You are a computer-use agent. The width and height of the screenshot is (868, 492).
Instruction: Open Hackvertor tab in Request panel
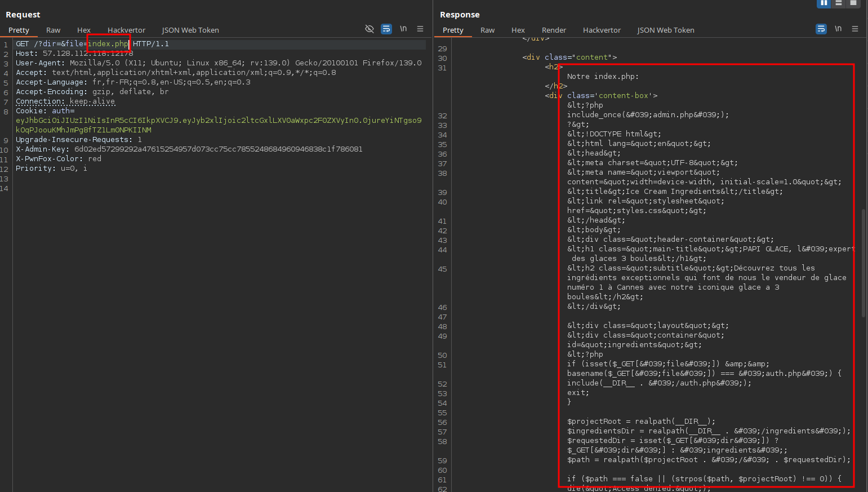(126, 30)
